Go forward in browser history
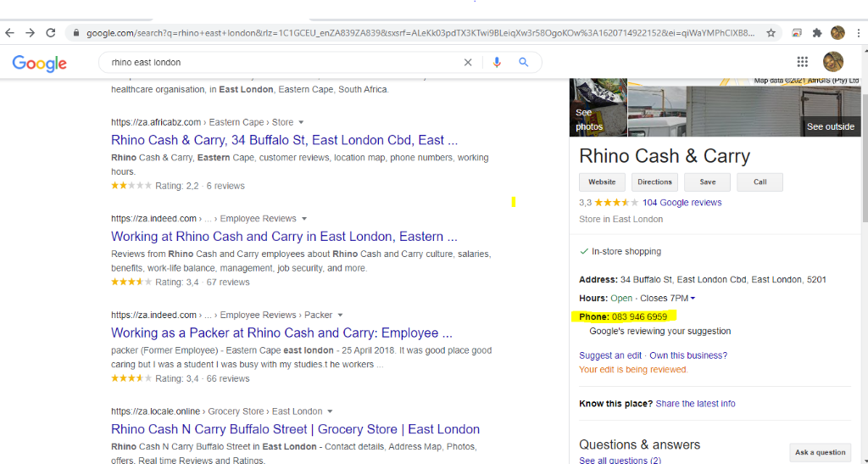Image resolution: width=868 pixels, height=464 pixels. [x=30, y=33]
